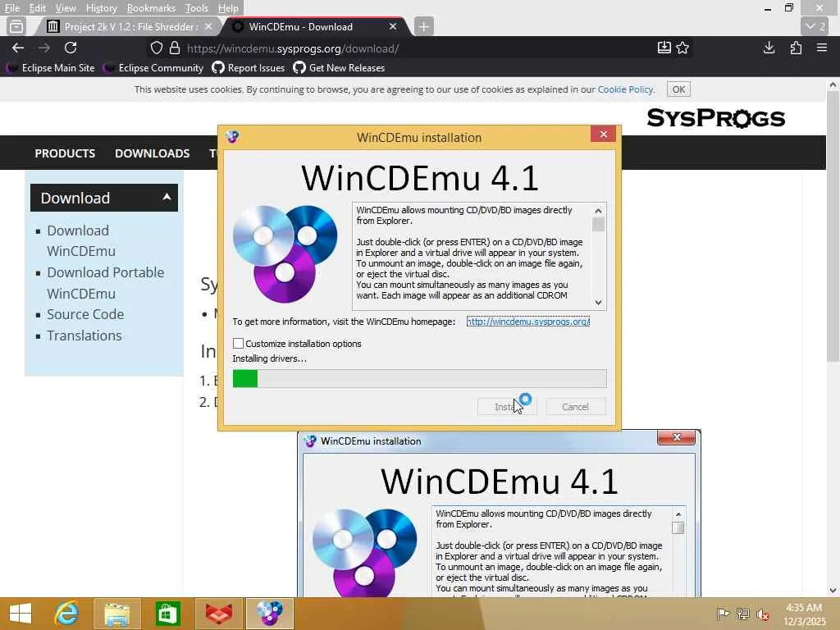Open Eclipse Community bookmark
Viewport: 840px width, 630px height.
coord(153,68)
